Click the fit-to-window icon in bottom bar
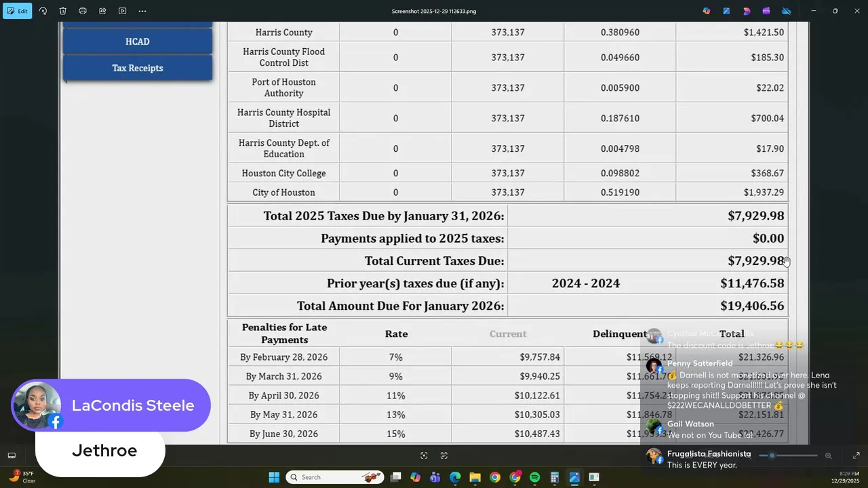The width and height of the screenshot is (868, 488). click(424, 455)
